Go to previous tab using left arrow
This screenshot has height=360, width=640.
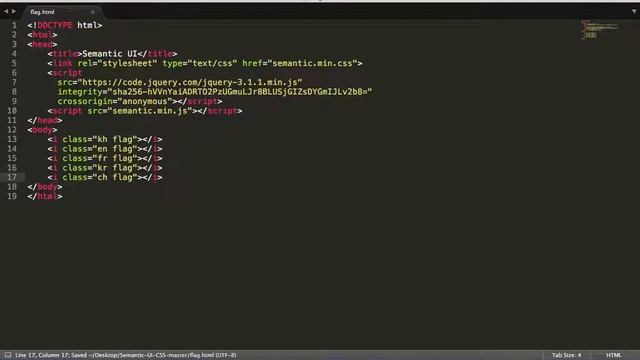pos(6,11)
